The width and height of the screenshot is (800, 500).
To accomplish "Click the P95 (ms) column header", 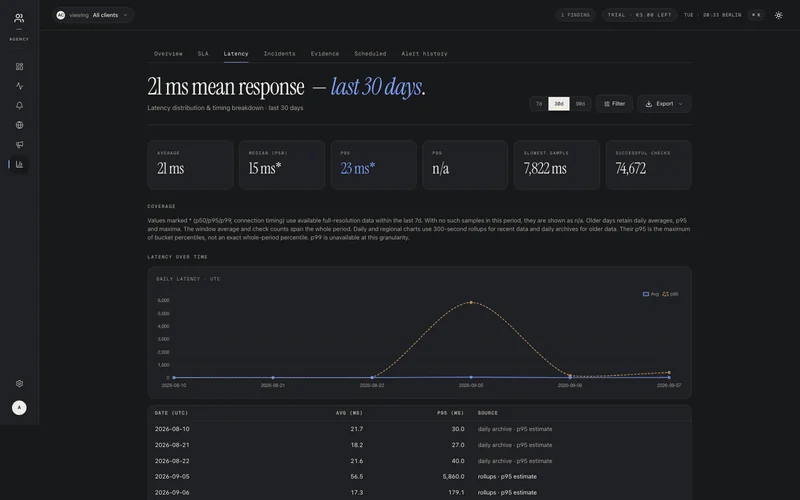I will [451, 413].
